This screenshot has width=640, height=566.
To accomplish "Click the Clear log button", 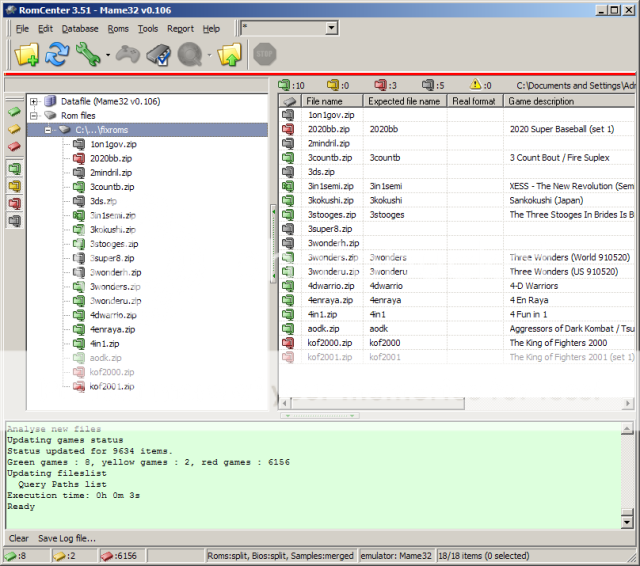I will 19,538.
